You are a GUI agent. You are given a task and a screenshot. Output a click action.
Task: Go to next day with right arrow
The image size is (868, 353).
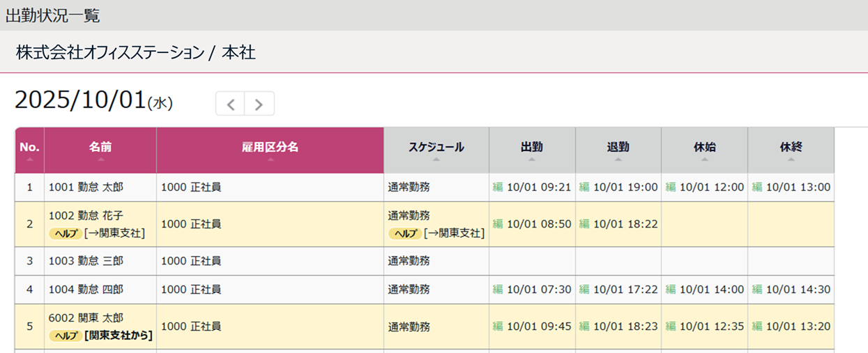(259, 104)
